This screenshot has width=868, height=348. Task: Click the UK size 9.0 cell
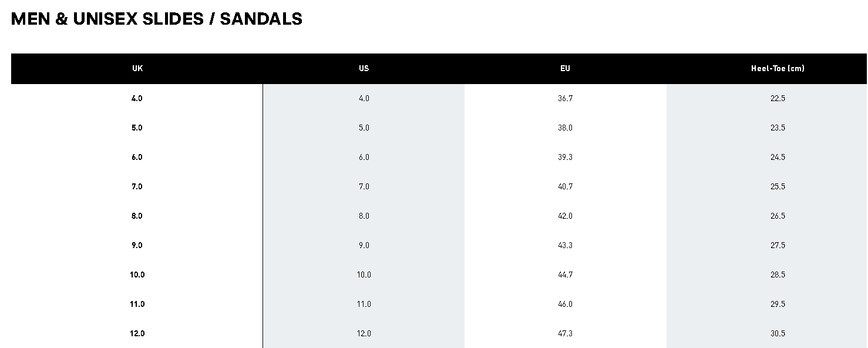tap(137, 245)
